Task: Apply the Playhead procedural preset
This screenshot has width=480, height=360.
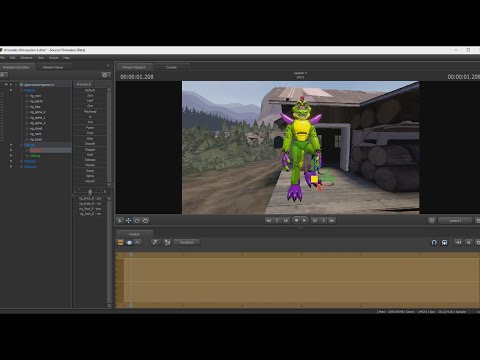Action: click(x=90, y=112)
